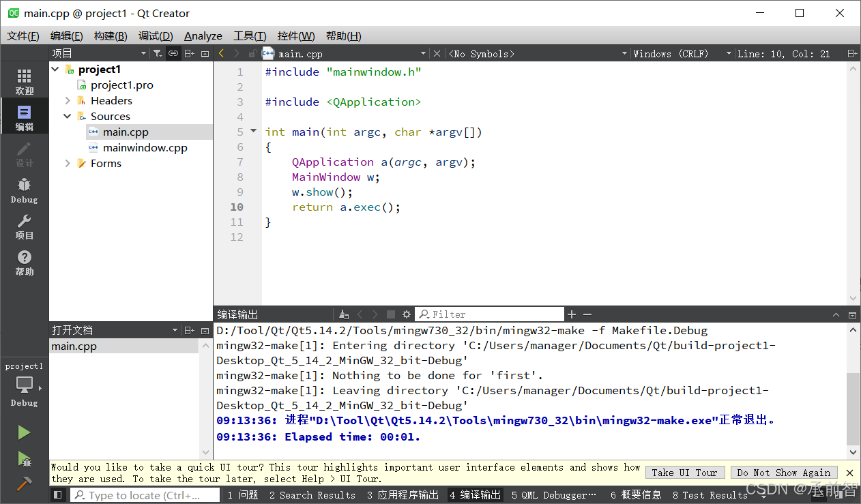
Task: Open the 构建(B) menu
Action: (111, 36)
